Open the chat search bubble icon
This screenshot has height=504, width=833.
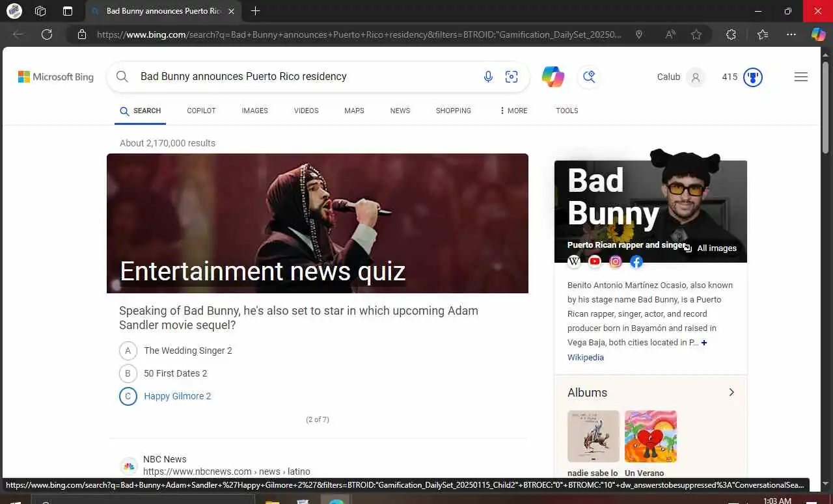589,77
